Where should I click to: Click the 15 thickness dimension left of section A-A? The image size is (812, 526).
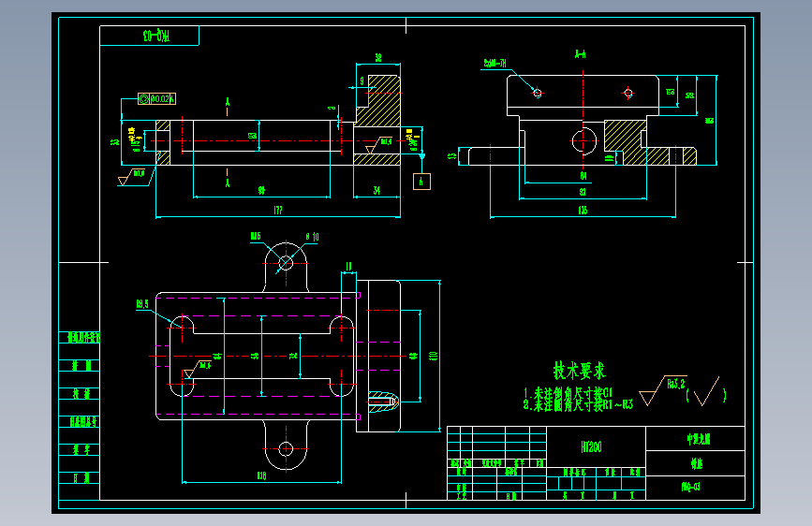pyautogui.click(x=452, y=155)
